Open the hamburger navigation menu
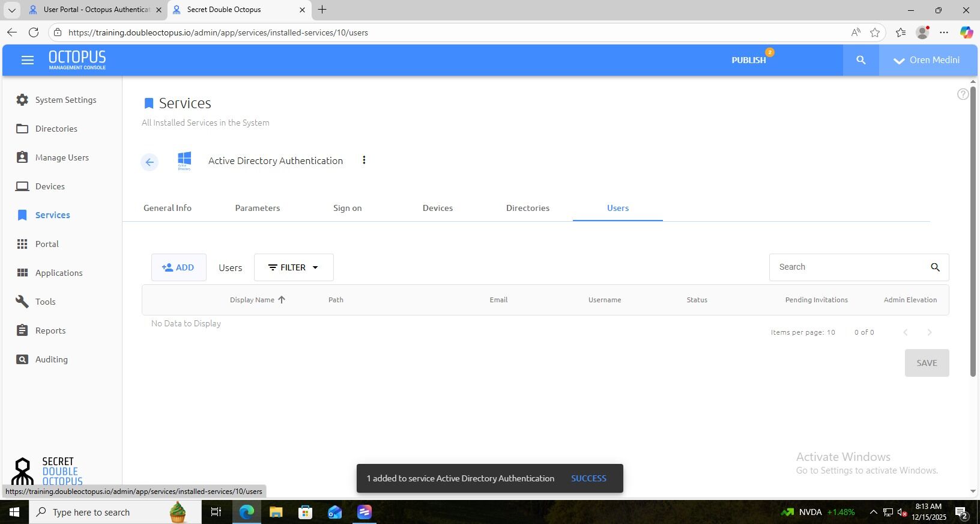The width and height of the screenshot is (980, 524). pos(27,60)
